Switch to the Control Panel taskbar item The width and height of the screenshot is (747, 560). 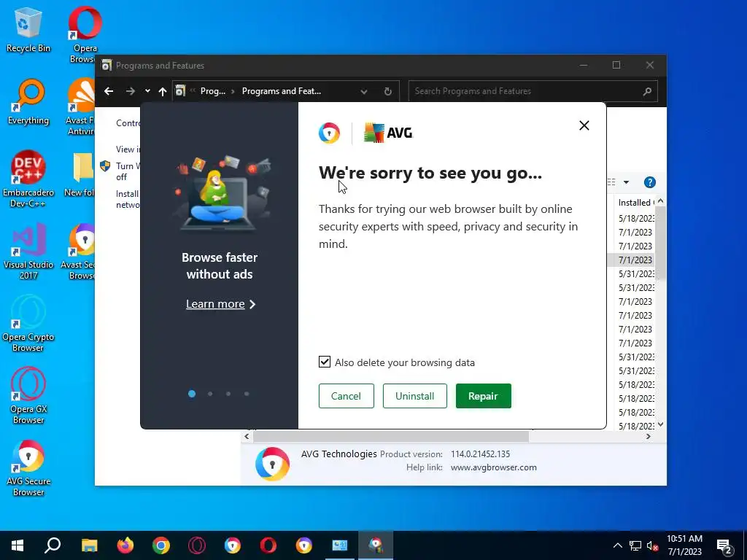pos(340,545)
